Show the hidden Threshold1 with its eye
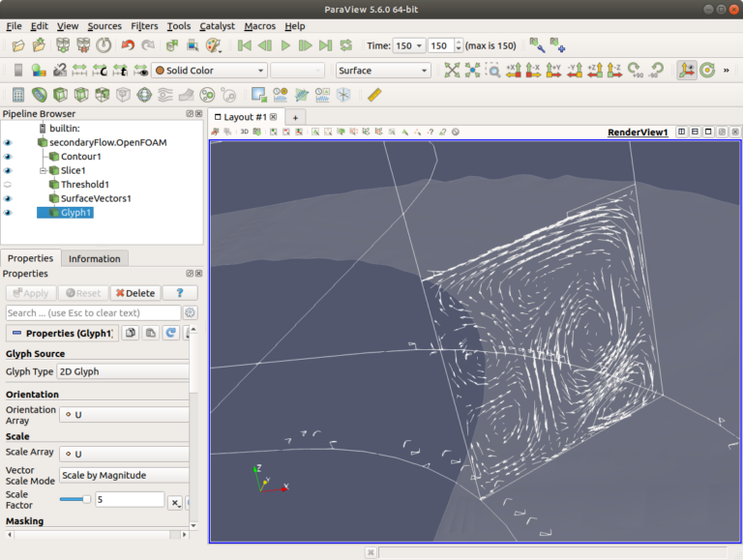 click(8, 185)
